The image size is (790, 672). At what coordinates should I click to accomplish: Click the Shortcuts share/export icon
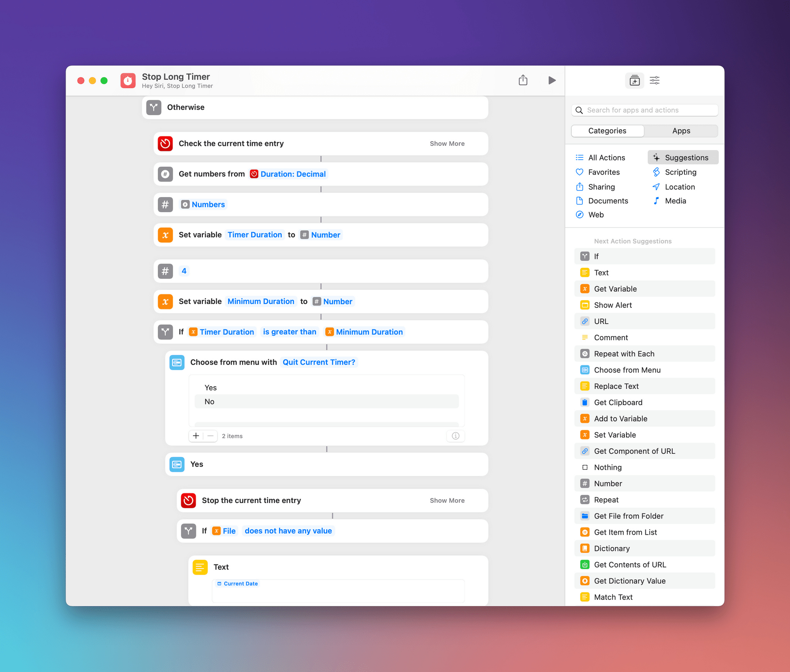[523, 80]
